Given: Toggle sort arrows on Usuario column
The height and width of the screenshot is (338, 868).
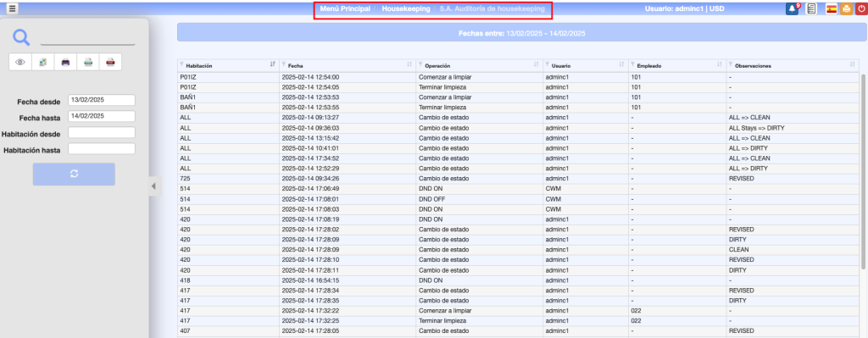Looking at the screenshot, I should click(x=621, y=64).
